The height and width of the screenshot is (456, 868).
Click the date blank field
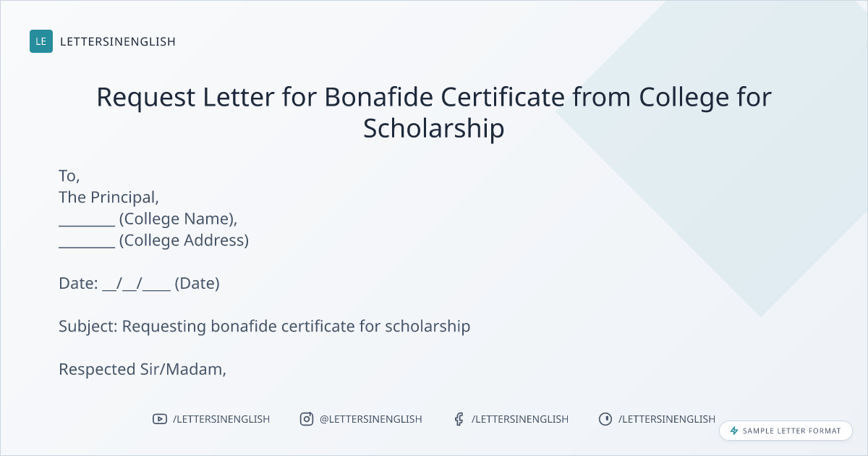tap(137, 284)
